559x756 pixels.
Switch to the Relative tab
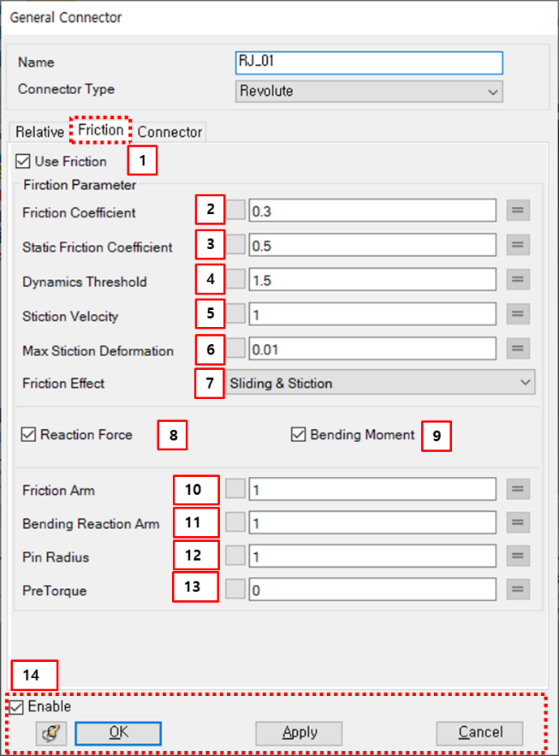click(38, 131)
